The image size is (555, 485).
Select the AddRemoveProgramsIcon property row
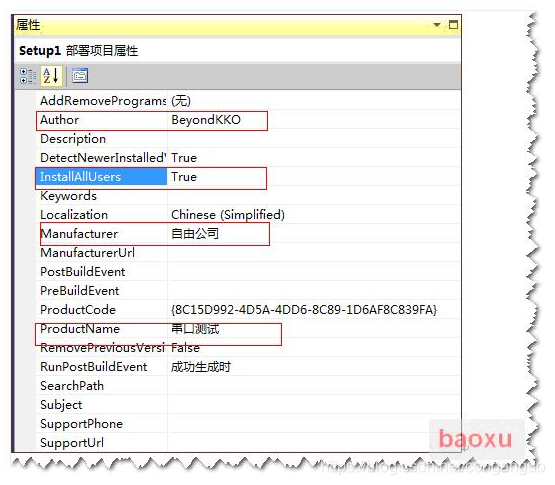click(x=248, y=101)
